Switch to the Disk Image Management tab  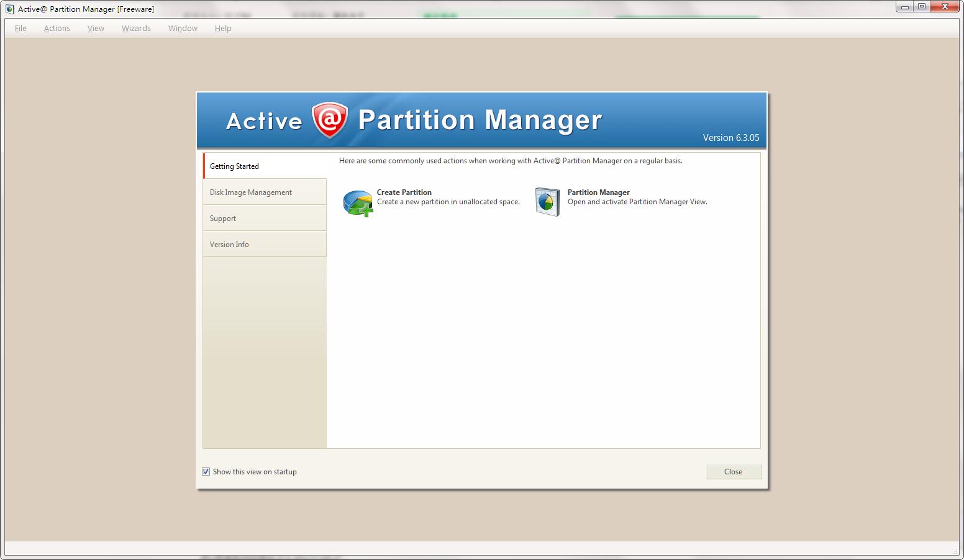250,192
